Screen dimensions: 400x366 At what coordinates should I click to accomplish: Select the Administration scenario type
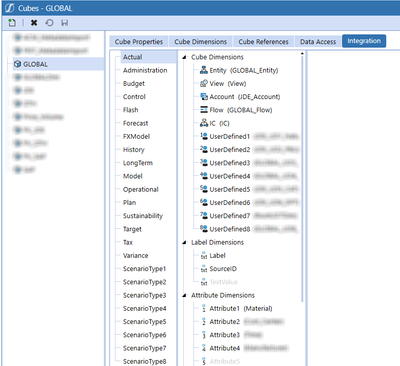click(x=145, y=70)
